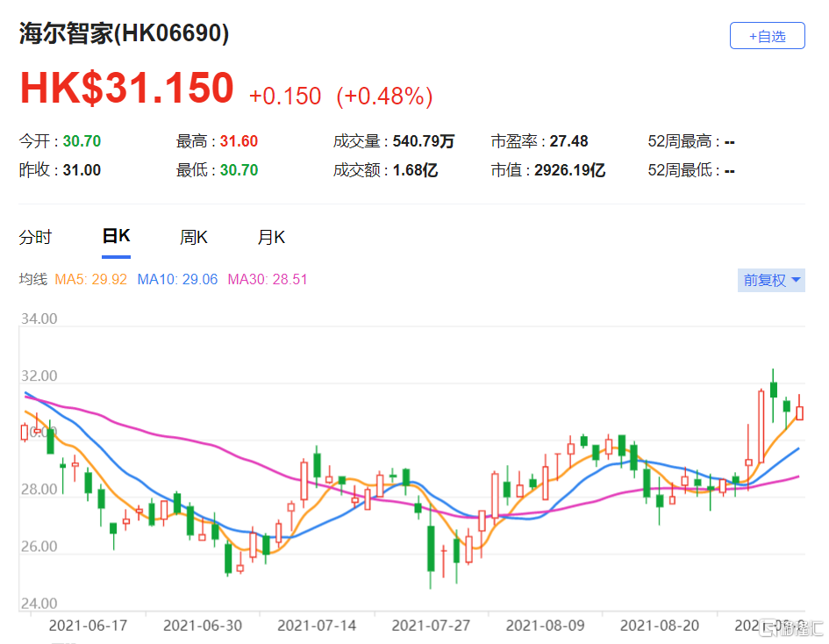Open the 周K weekly chart tab
Screen dimensions: 829x644
pos(194,237)
